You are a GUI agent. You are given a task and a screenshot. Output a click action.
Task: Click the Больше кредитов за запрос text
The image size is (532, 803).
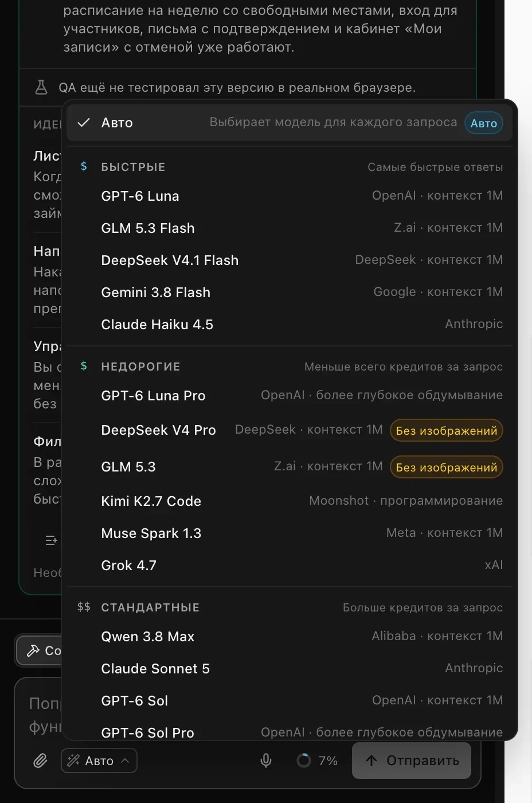[x=423, y=607]
